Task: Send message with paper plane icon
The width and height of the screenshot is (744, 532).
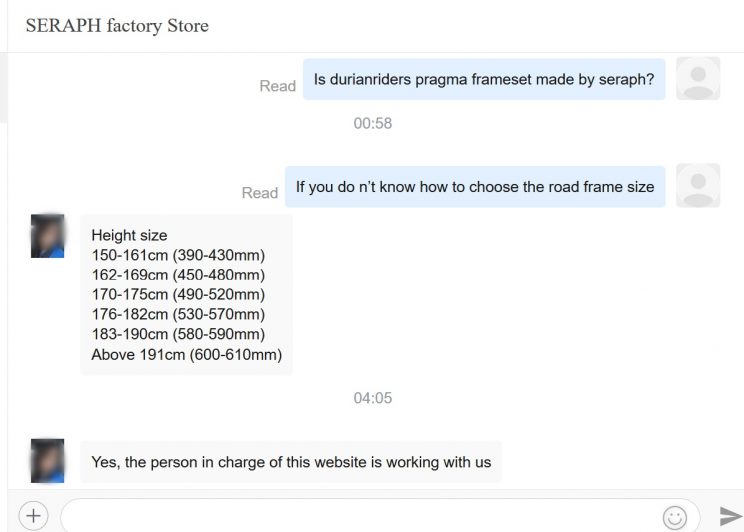Action: click(x=731, y=516)
